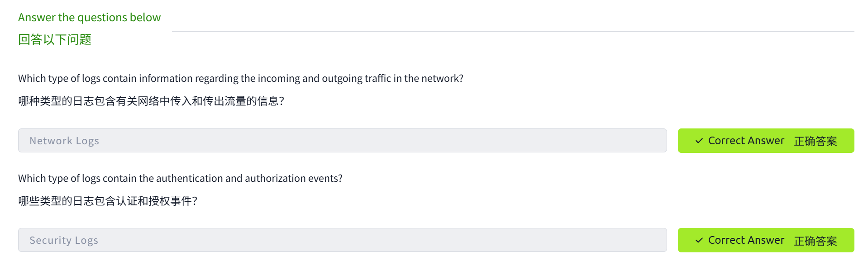Click the authentication and authorization events question
The image size is (868, 270).
(x=180, y=178)
